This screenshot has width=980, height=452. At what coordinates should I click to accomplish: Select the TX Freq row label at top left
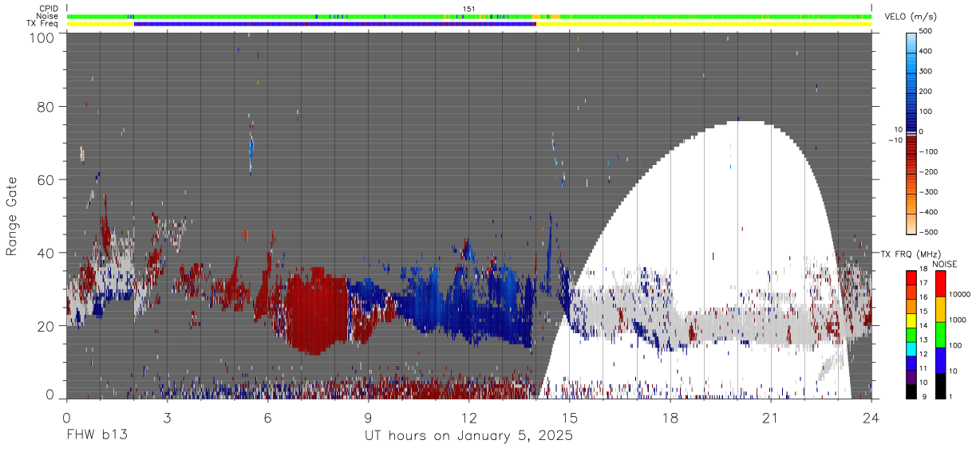43,24
